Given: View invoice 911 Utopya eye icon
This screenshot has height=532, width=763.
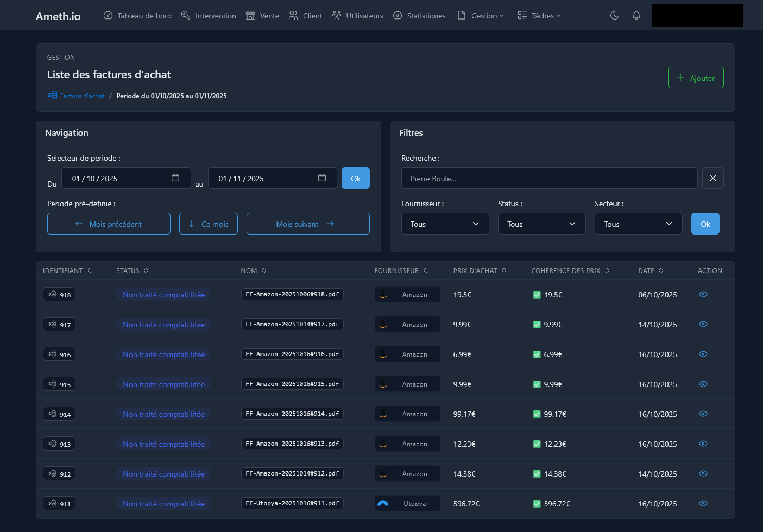Looking at the screenshot, I should (x=703, y=503).
